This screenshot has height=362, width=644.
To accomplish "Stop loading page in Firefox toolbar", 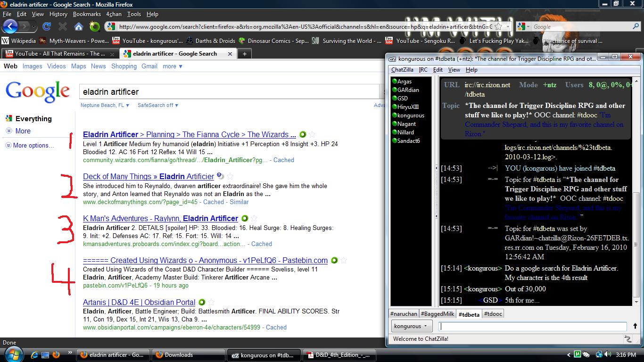I will tap(63, 26).
